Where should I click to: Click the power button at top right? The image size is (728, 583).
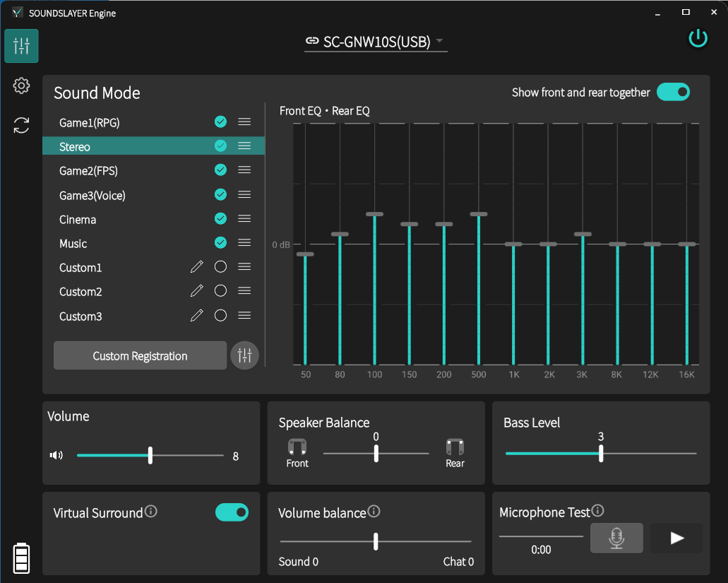pyautogui.click(x=698, y=38)
